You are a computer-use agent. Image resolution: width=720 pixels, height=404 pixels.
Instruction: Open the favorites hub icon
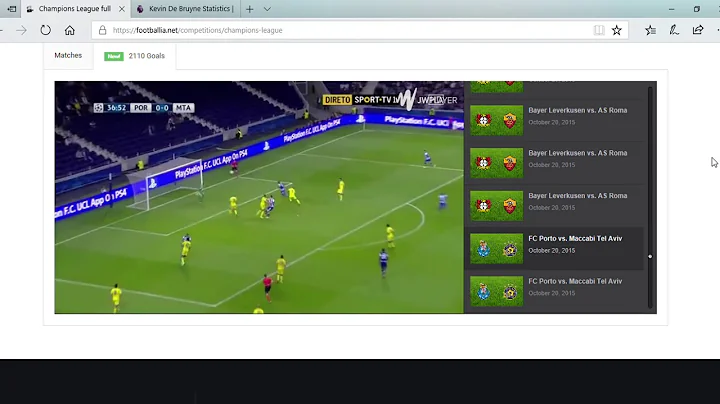(650, 30)
